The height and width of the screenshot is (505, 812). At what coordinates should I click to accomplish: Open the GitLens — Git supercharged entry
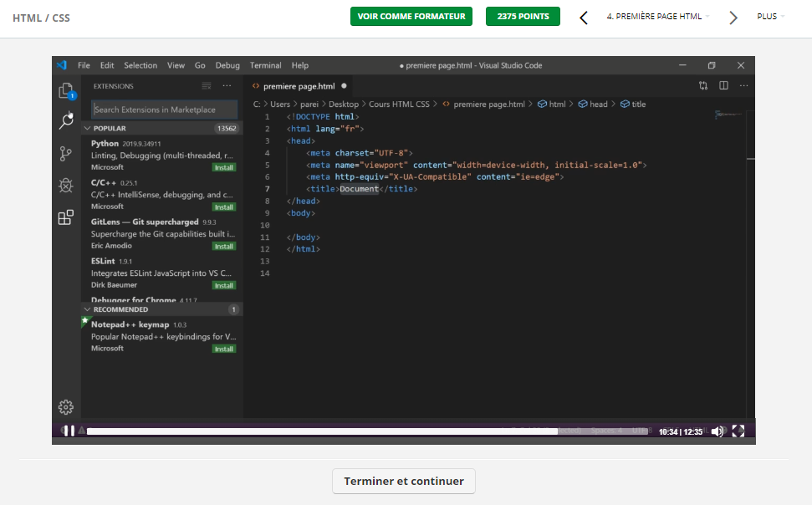click(162, 234)
